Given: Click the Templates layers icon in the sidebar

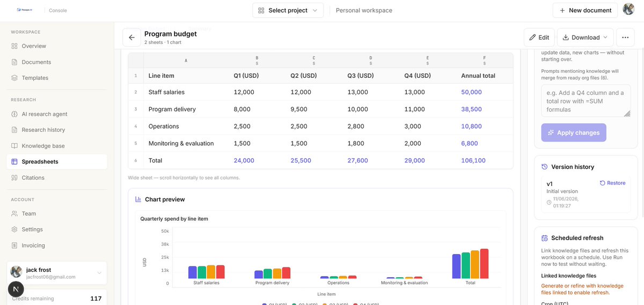Looking at the screenshot, I should pos(14,78).
